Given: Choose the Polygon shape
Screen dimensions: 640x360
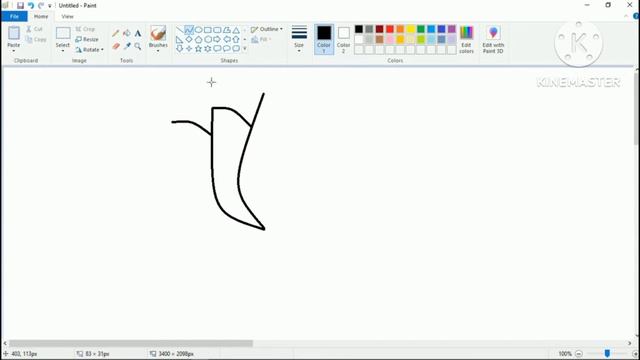Looking at the screenshot, I should click(227, 30).
